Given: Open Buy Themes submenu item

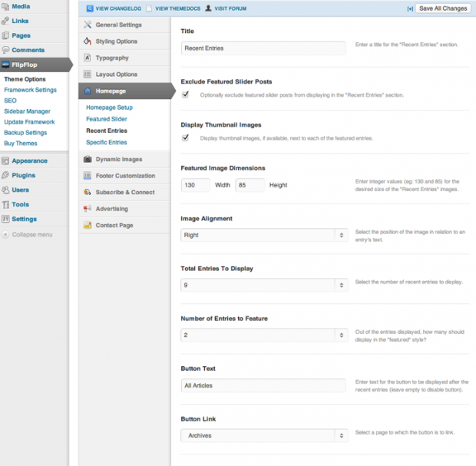Looking at the screenshot, I should click(21, 144).
